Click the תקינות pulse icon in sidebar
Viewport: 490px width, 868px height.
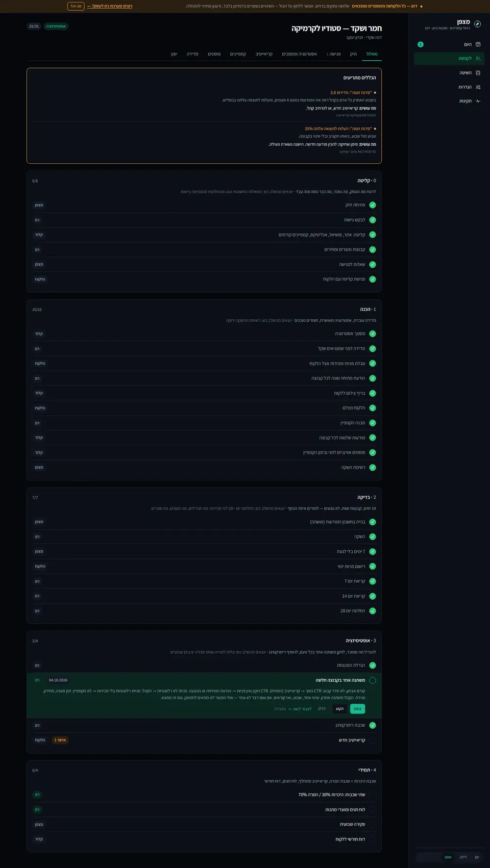(478, 101)
